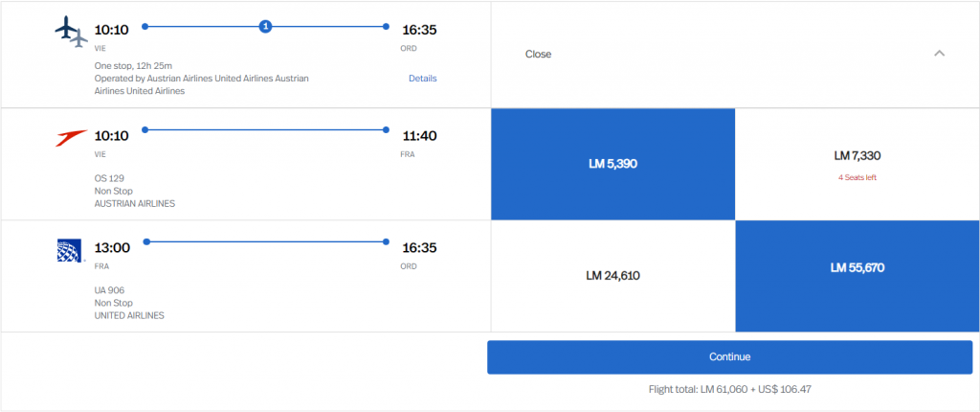Click the FRA start dot on the United segment line
980x412 pixels.
coord(145,241)
